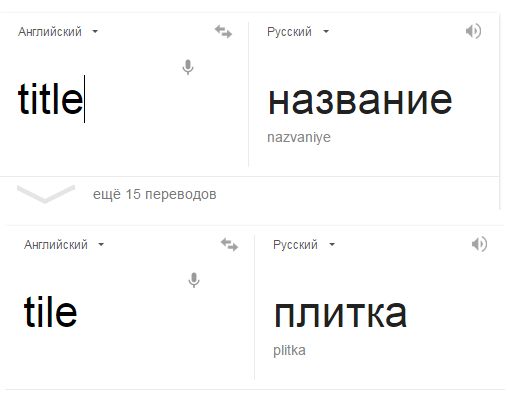Click the lower 'Русский' language label
Viewport: 507px width, 398px height.
click(295, 245)
